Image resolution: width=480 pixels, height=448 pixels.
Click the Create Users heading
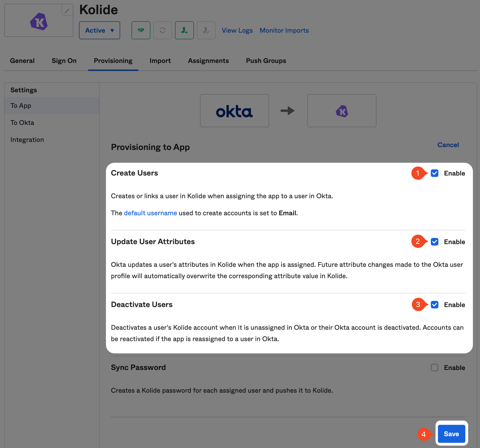(134, 173)
